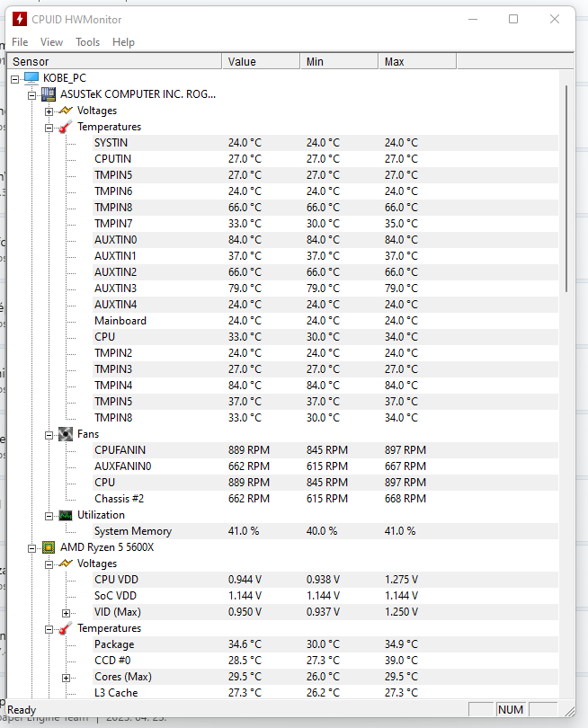This screenshot has width=588, height=728.
Task: Click the AMD Ryzen 5 5600X chip icon
Action: (49, 547)
